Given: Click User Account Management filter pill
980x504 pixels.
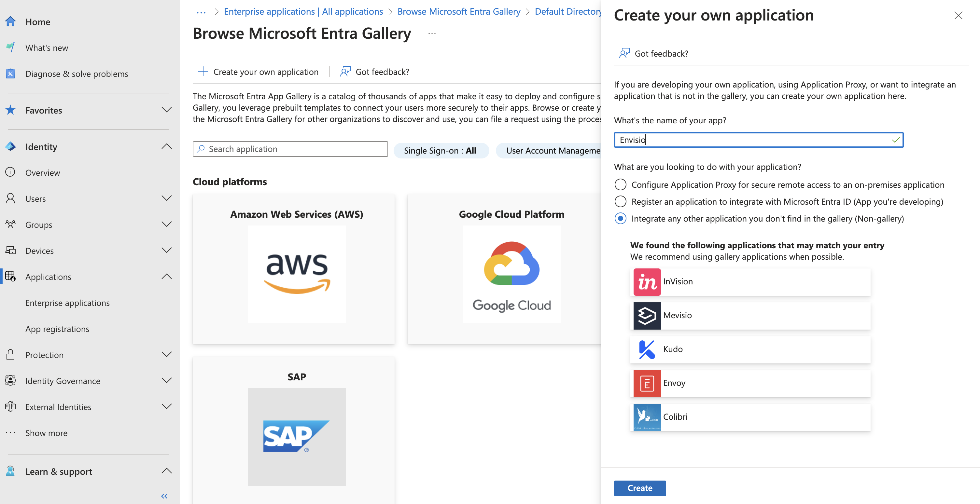Looking at the screenshot, I should (549, 151).
